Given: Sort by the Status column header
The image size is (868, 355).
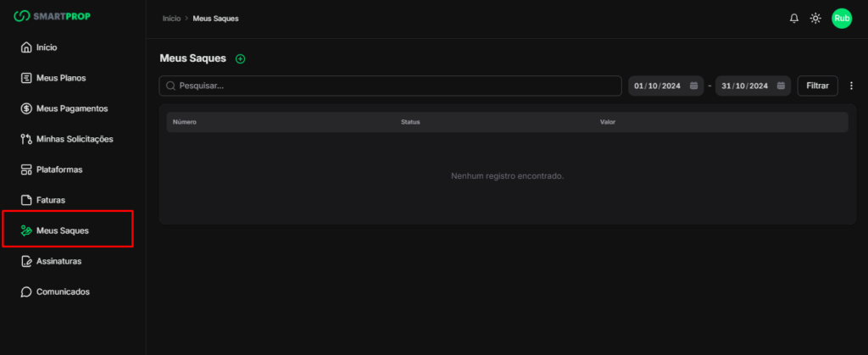Looking at the screenshot, I should click(410, 122).
